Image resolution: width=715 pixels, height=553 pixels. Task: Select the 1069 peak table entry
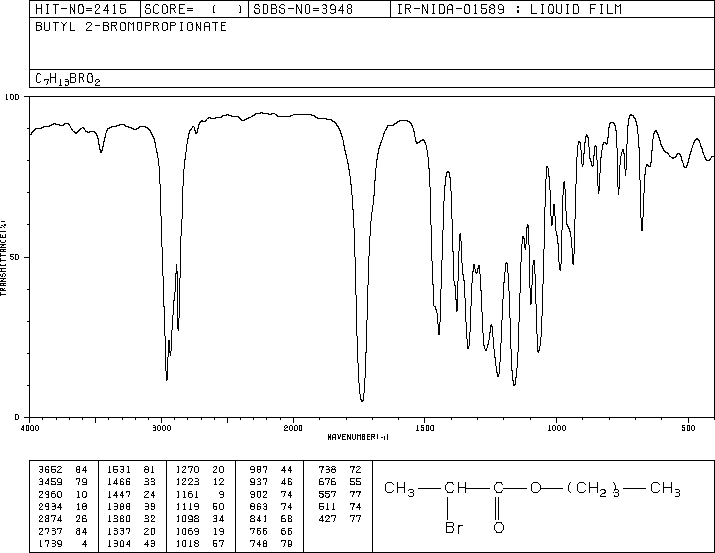200,531
